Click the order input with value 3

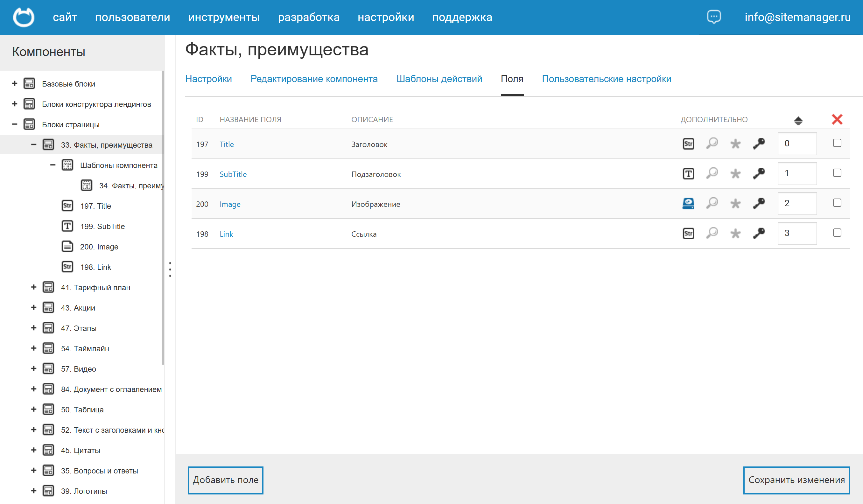(797, 233)
